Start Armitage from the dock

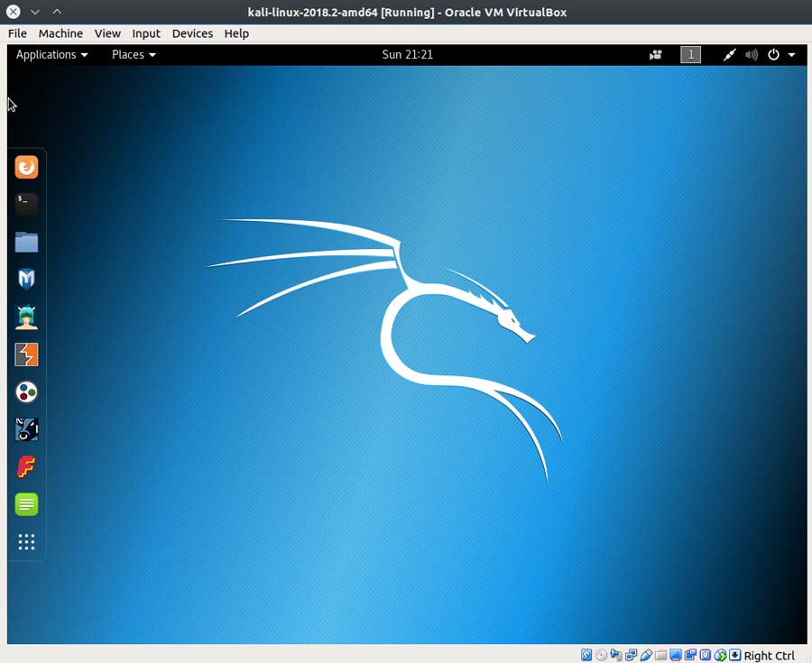[26, 318]
